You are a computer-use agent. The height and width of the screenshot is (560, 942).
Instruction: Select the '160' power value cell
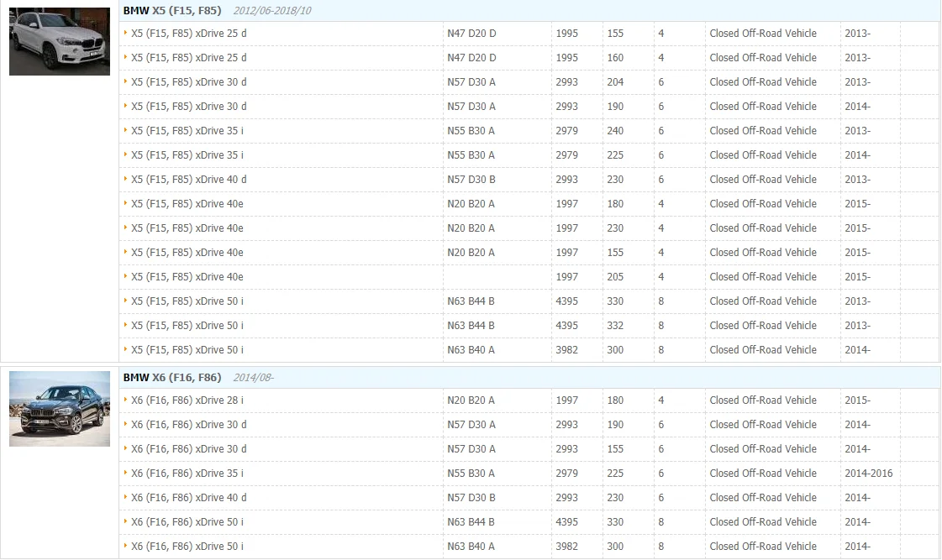pyautogui.click(x=615, y=58)
